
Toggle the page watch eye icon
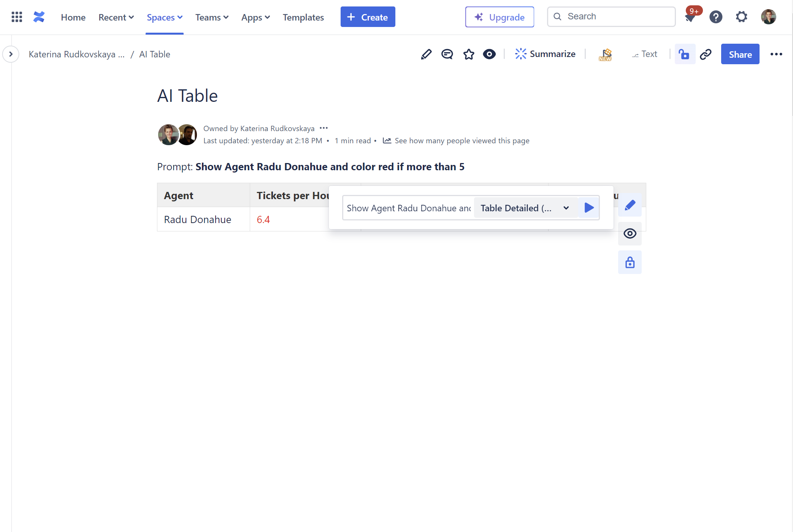click(489, 54)
